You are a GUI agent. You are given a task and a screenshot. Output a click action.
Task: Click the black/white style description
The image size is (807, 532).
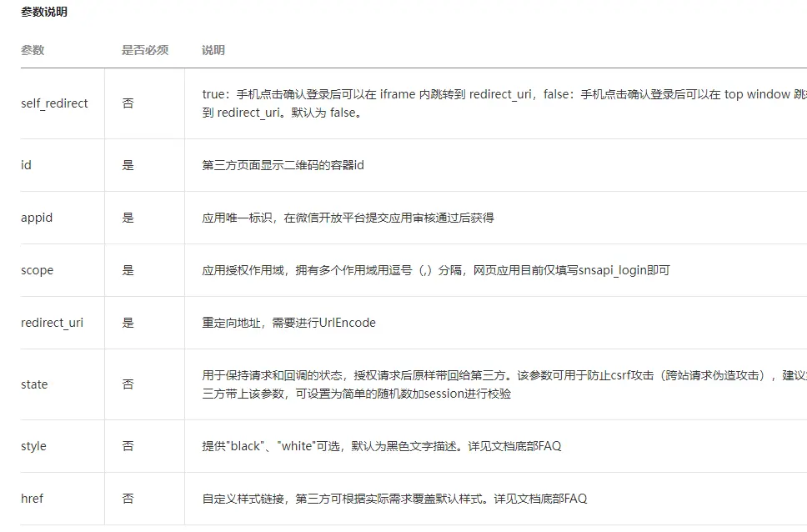tap(381, 446)
